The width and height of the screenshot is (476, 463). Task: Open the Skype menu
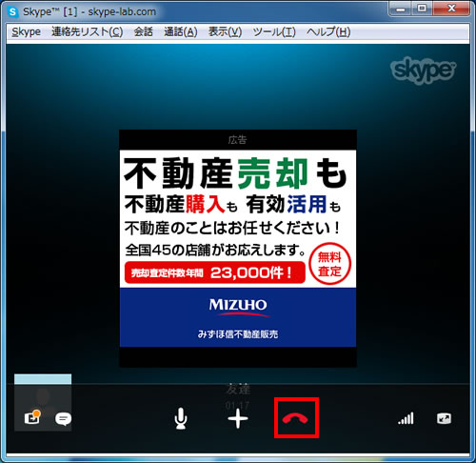[x=26, y=31]
